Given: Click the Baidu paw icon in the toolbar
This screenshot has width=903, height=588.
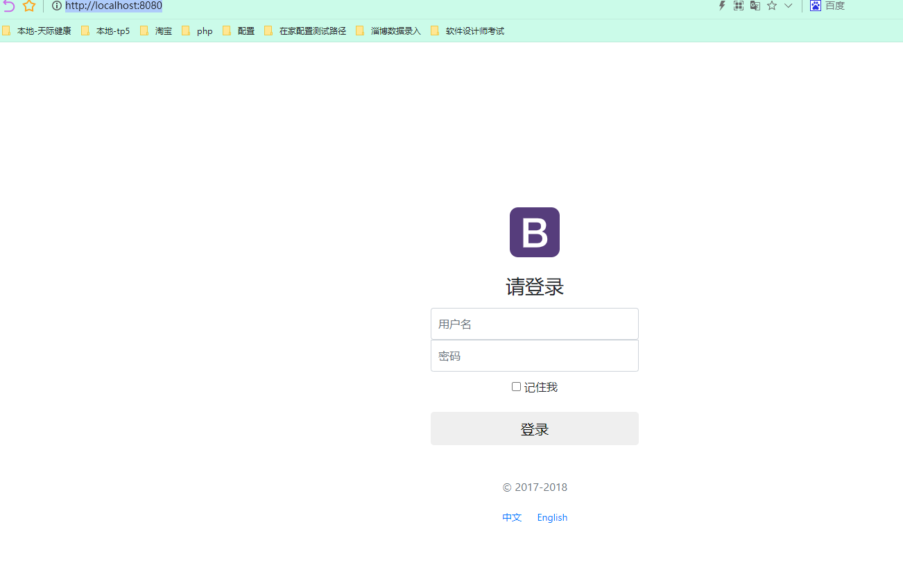Looking at the screenshot, I should [815, 6].
